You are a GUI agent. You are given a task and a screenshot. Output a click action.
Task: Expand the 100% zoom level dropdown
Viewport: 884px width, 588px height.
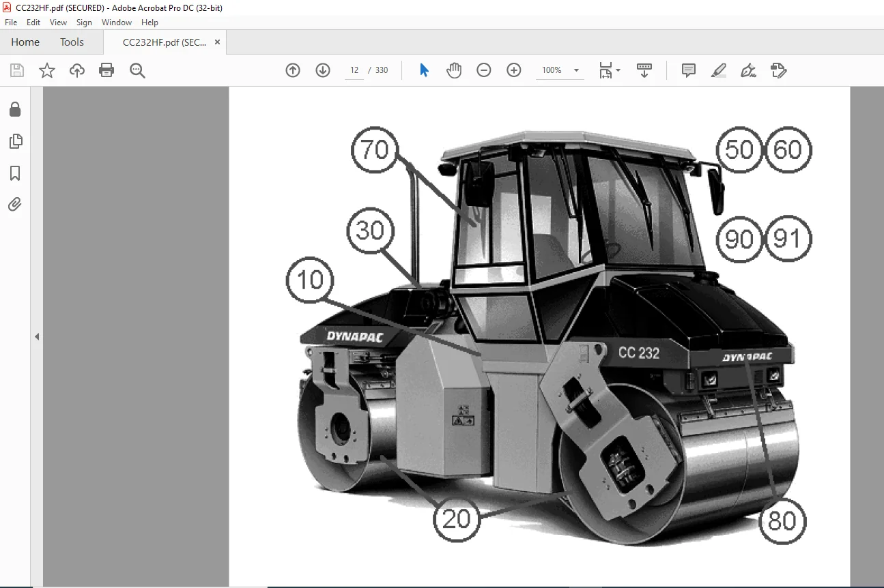point(576,70)
